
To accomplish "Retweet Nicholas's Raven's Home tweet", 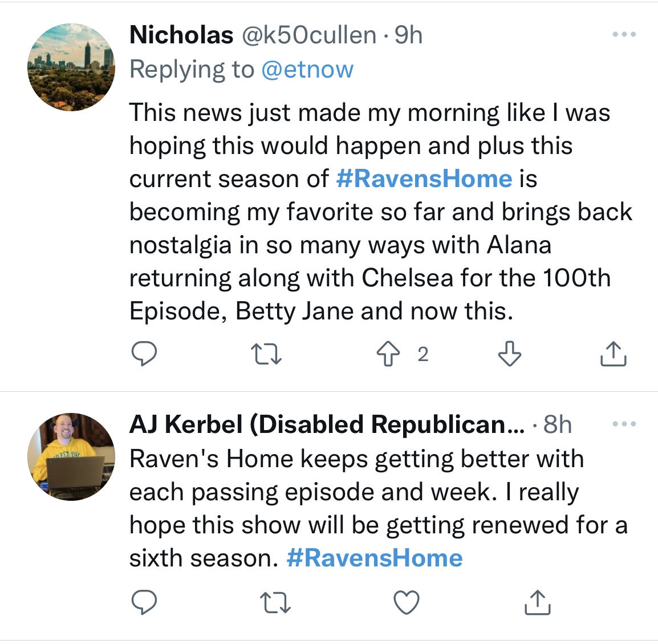I will (267, 354).
